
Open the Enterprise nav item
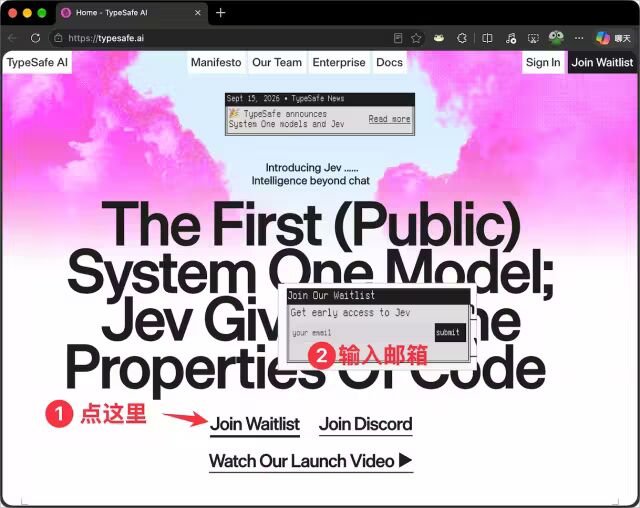click(339, 62)
